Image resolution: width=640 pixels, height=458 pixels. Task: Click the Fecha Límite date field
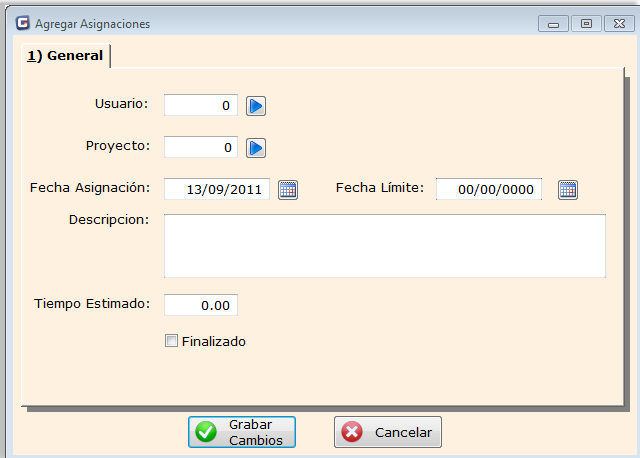[489, 190]
